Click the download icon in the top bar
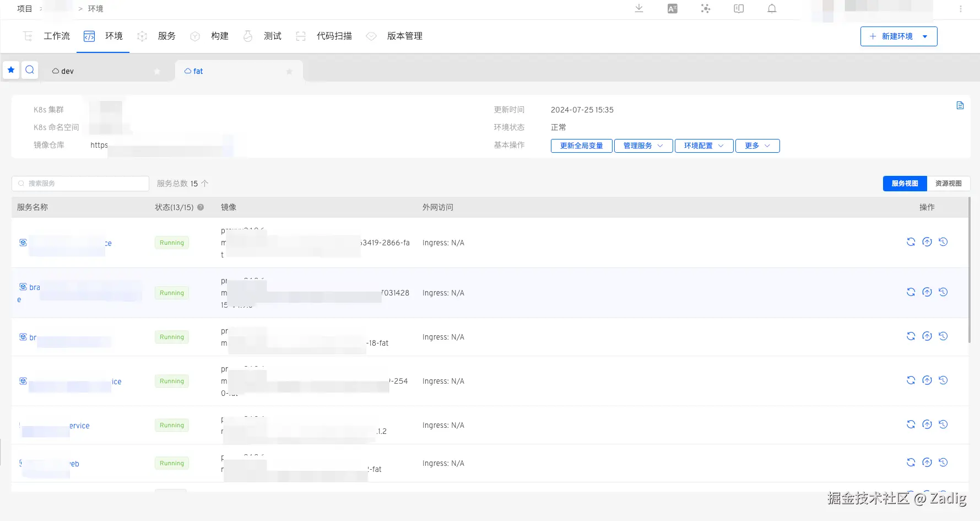Image resolution: width=980 pixels, height=521 pixels. click(639, 8)
